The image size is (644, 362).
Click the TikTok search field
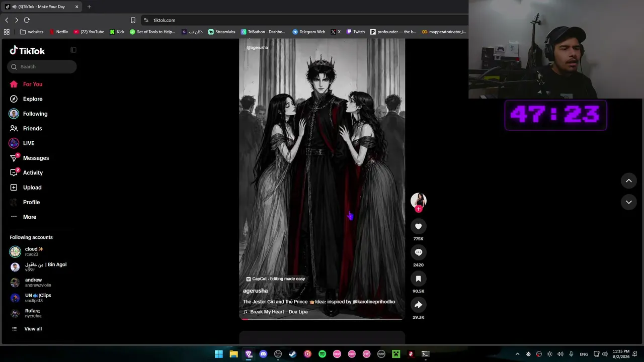[42, 67]
